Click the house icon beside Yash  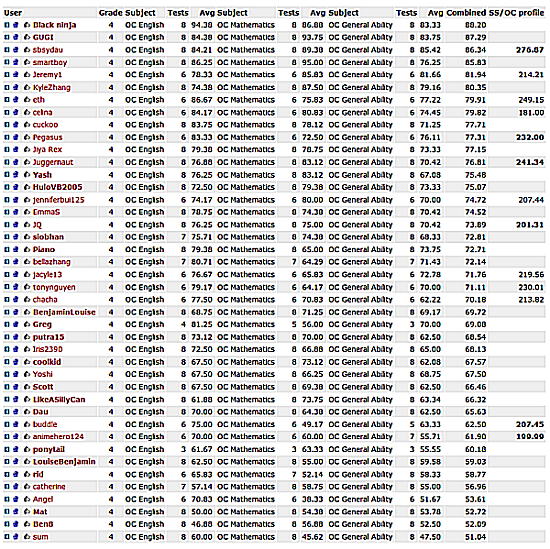[27, 175]
